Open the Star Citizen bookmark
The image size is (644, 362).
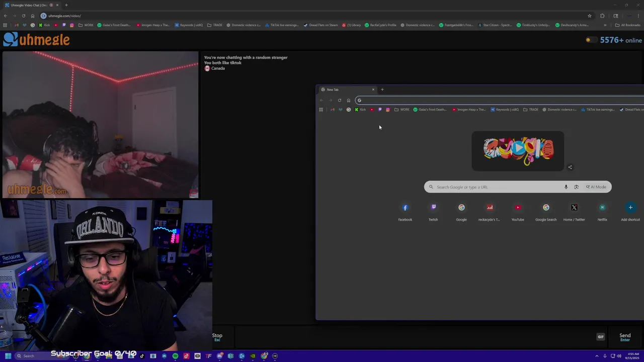coord(495,25)
